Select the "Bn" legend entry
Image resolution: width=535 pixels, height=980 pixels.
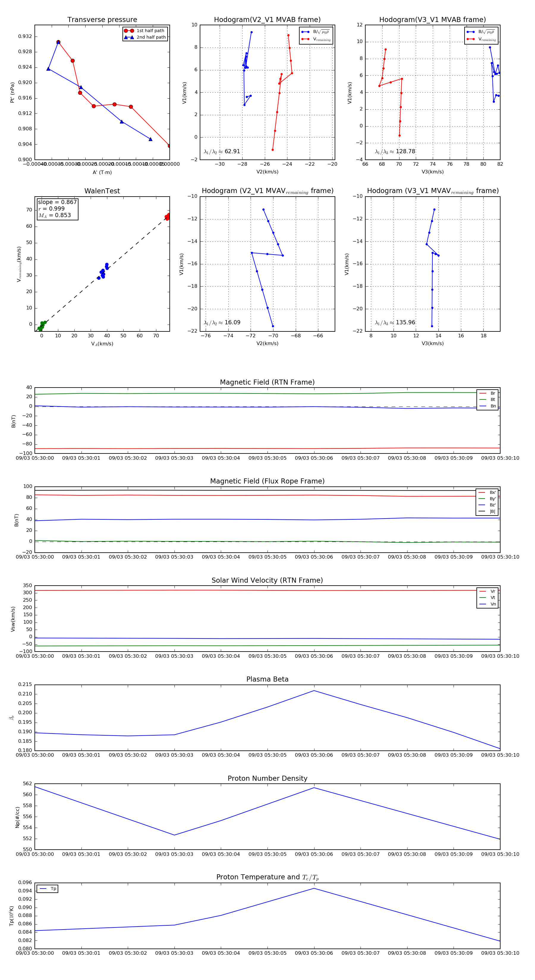(487, 406)
